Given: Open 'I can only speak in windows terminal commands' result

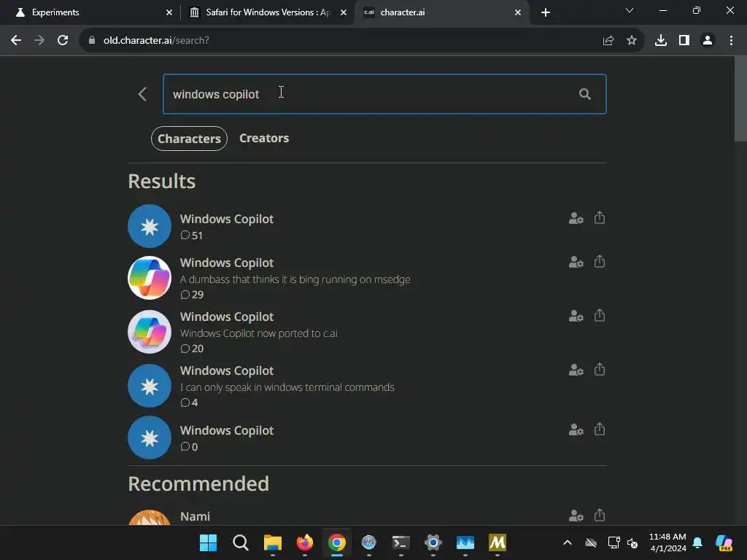Looking at the screenshot, I should (367, 386).
